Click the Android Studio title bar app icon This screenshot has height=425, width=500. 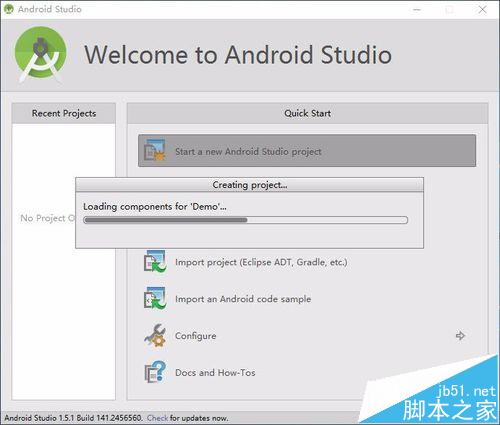[x=9, y=9]
